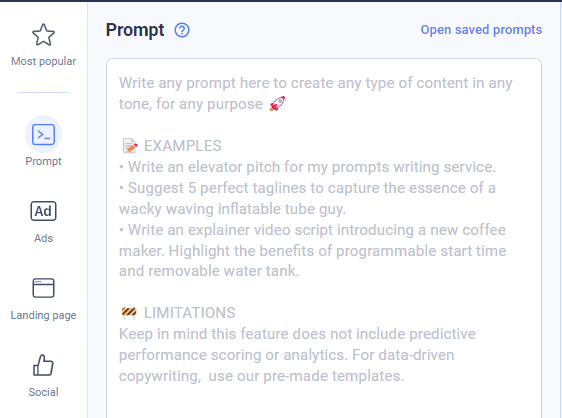
Task: Open the Social thumbs-up icon
Action: pos(43,365)
